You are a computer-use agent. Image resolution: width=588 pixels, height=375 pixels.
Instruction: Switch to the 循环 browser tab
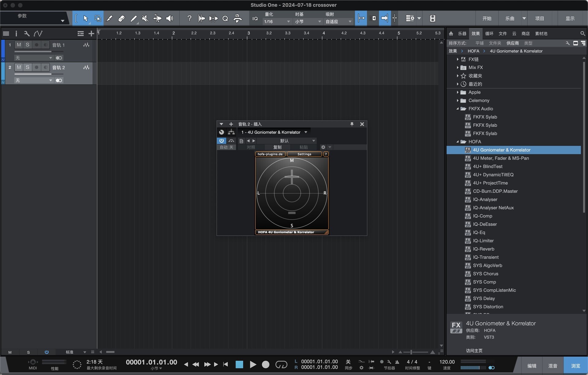point(489,34)
